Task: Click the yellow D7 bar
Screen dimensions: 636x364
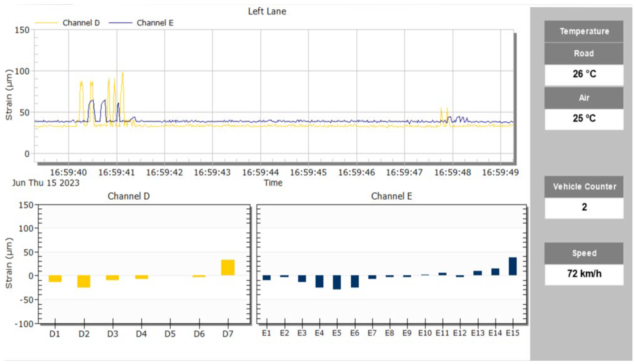Action: coord(228,268)
